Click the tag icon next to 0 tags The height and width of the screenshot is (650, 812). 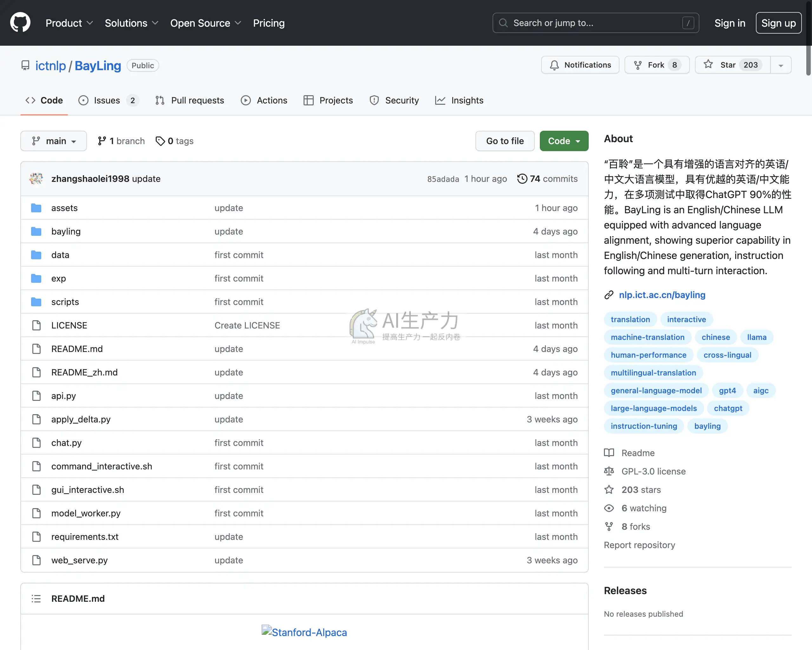[160, 141]
